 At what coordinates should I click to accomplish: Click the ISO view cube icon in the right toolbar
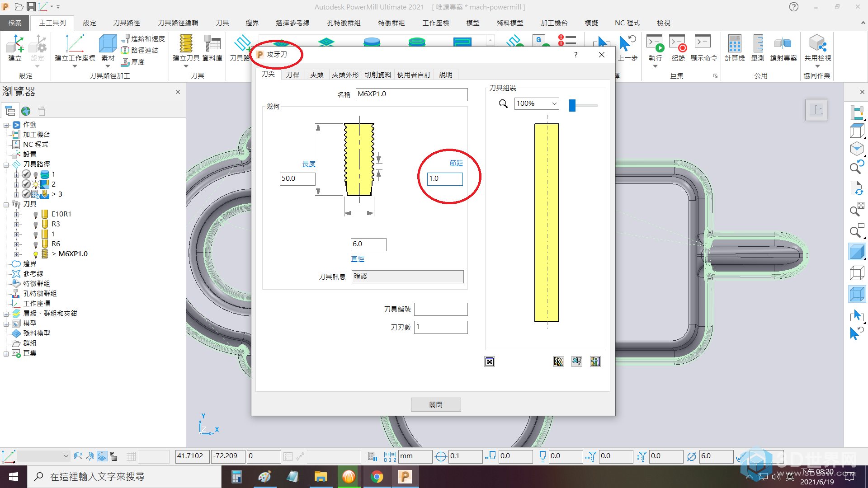(x=857, y=150)
